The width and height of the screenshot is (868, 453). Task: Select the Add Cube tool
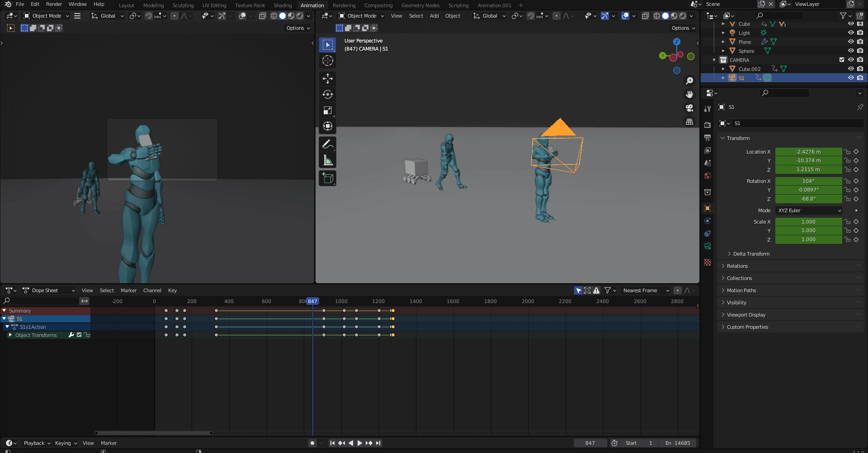click(328, 178)
